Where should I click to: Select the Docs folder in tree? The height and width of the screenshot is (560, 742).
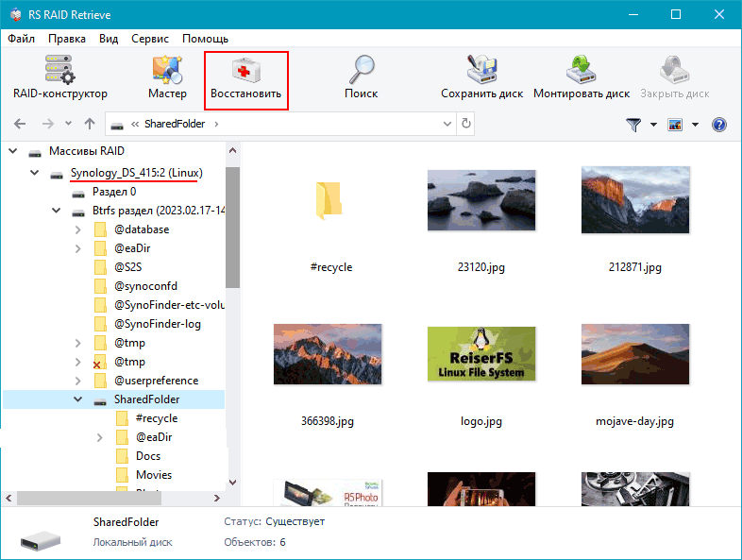(x=148, y=456)
